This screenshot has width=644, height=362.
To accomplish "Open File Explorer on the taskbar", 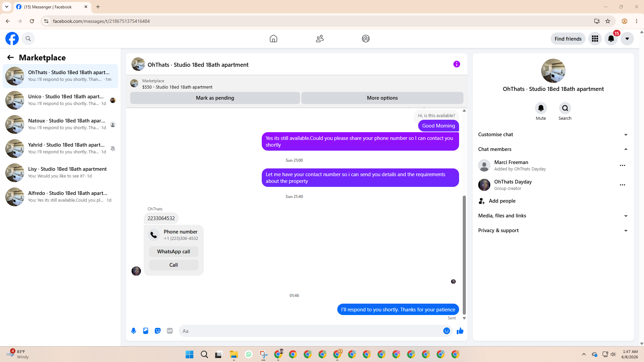I will click(234, 354).
